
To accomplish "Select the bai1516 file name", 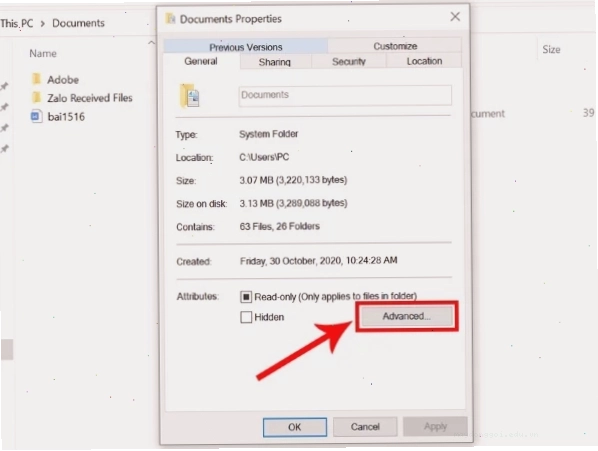I will (66, 117).
